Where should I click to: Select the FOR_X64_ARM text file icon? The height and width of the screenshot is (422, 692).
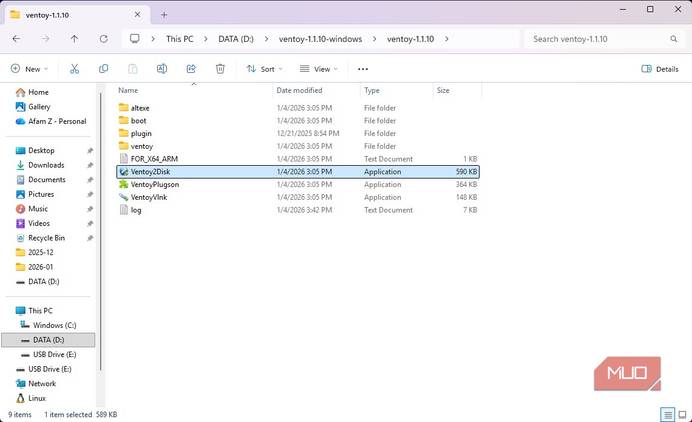(x=124, y=159)
